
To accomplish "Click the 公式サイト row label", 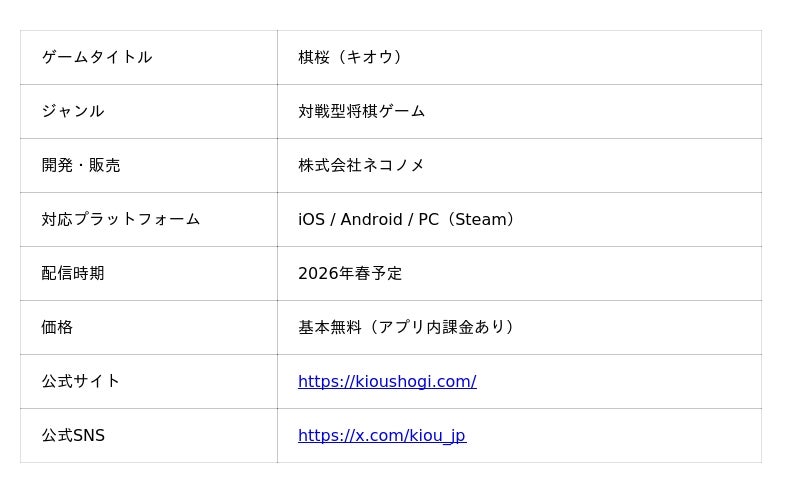I will [81, 381].
